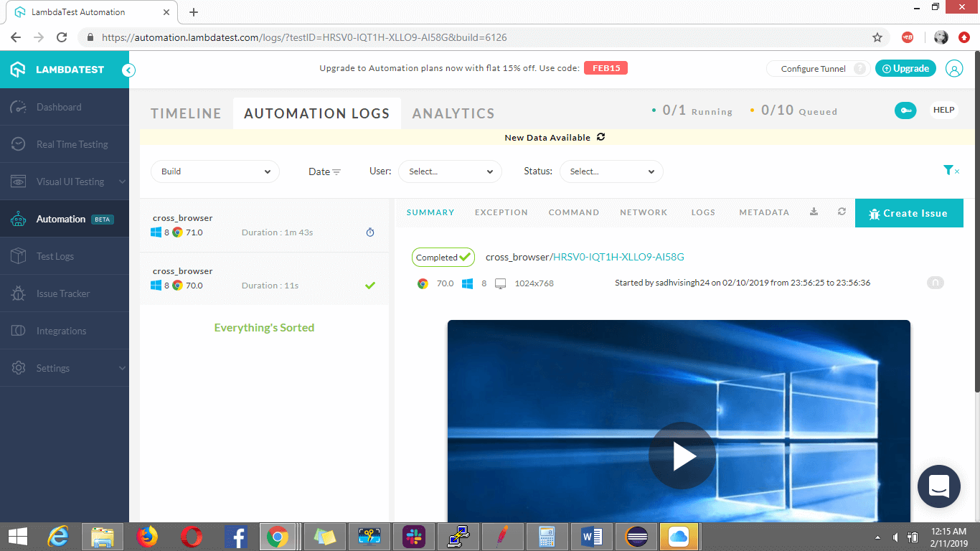This screenshot has width=980, height=551.
Task: Play the test recording video
Action: (x=682, y=456)
